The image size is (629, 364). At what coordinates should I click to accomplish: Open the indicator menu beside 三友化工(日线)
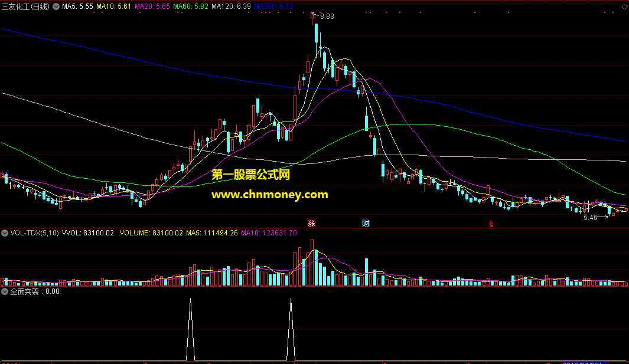[x=56, y=6]
